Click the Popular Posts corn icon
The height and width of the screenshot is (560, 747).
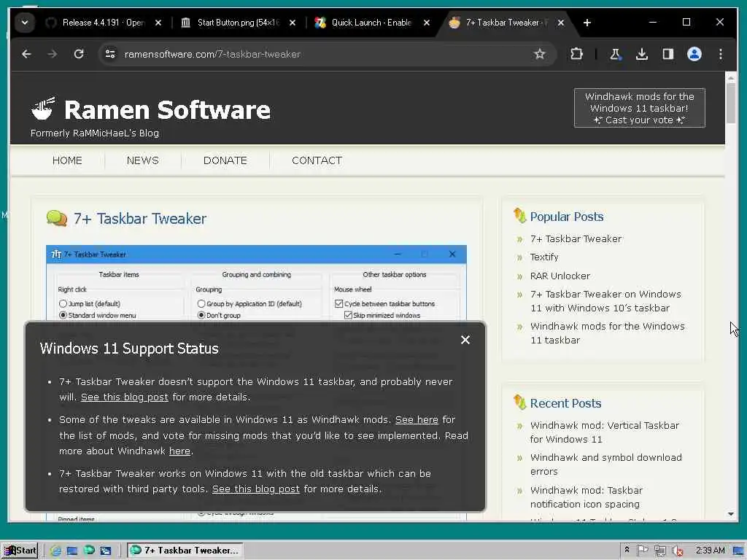coord(519,216)
